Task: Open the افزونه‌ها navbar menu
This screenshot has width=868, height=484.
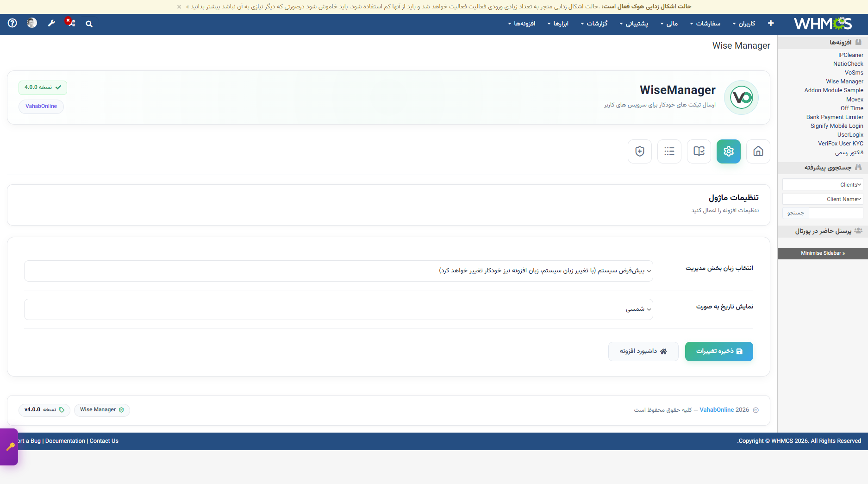Action: 522,24
